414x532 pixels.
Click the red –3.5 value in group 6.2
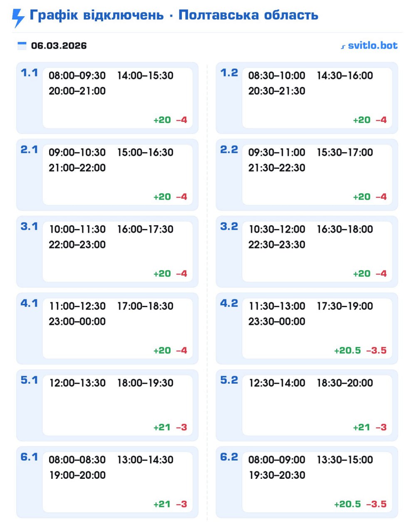coord(376,505)
